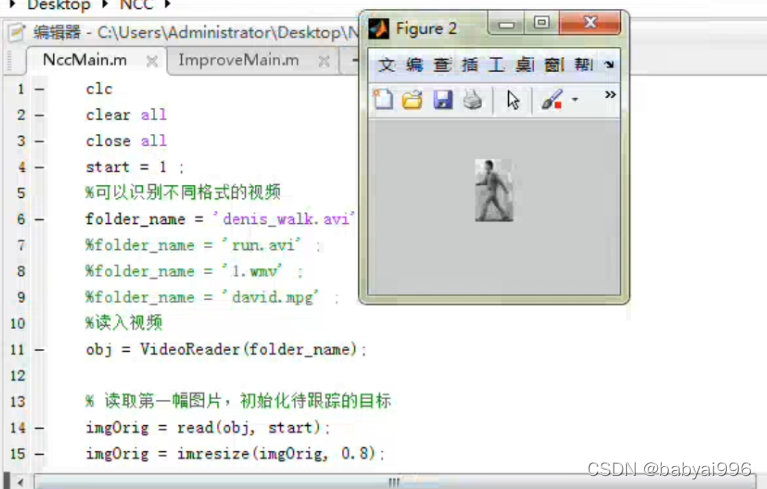Click 'close all' code on line 3

coord(126,141)
